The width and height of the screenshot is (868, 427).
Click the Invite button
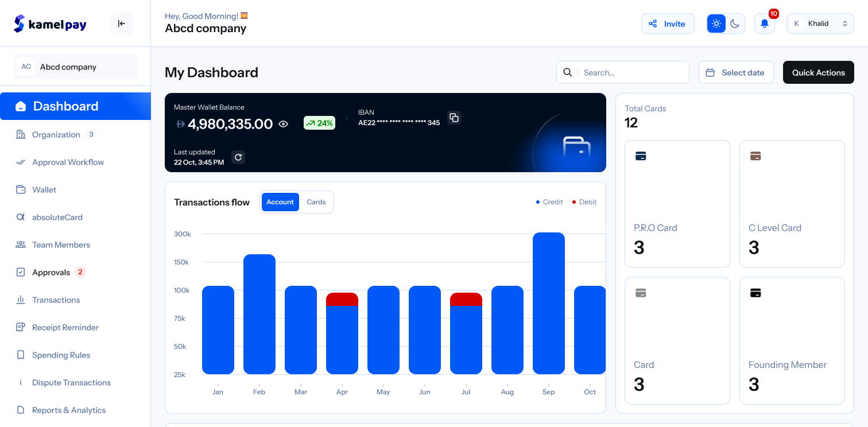click(x=668, y=24)
